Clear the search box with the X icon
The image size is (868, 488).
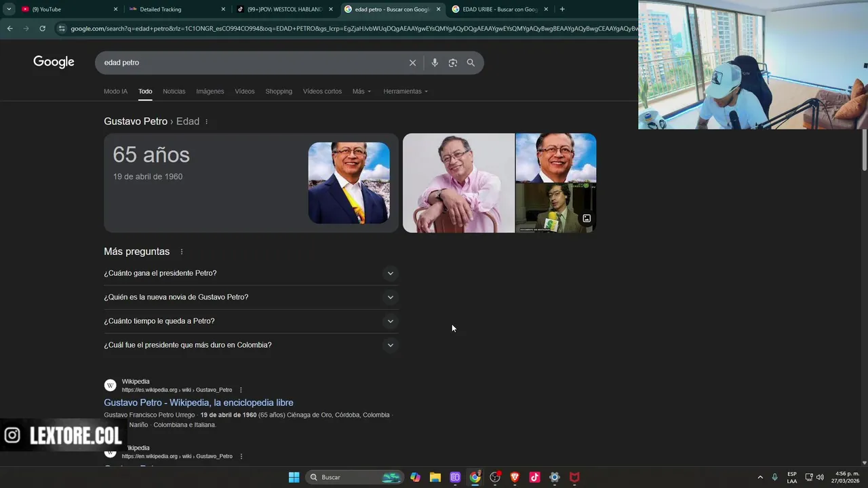click(x=412, y=62)
